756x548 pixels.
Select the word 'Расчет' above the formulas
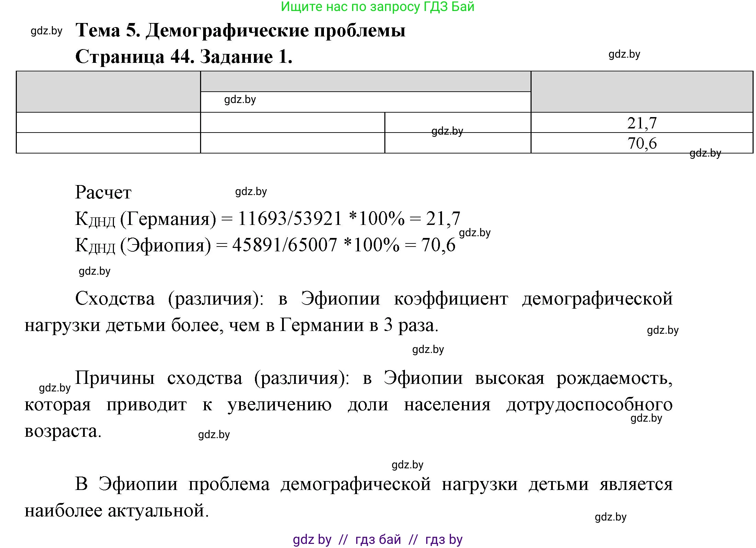pyautogui.click(x=103, y=192)
